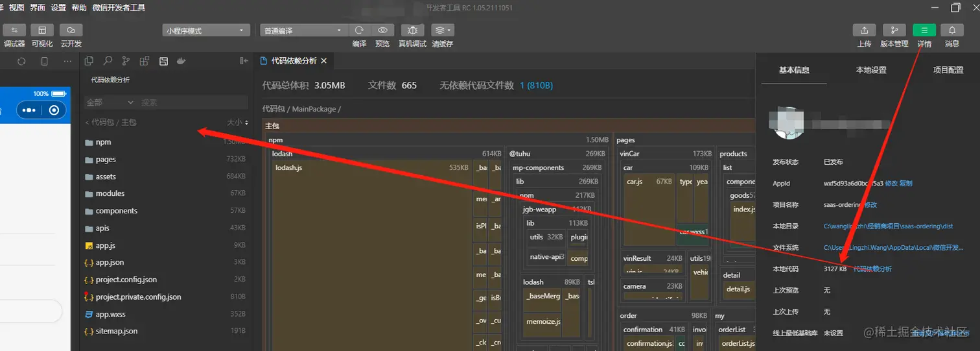Open the extensions blocks icon in sidebar
This screenshot has width=980, height=351.
point(145,60)
